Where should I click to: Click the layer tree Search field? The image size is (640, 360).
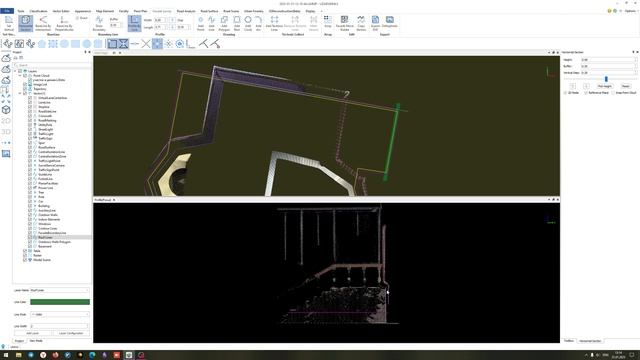click(52, 65)
